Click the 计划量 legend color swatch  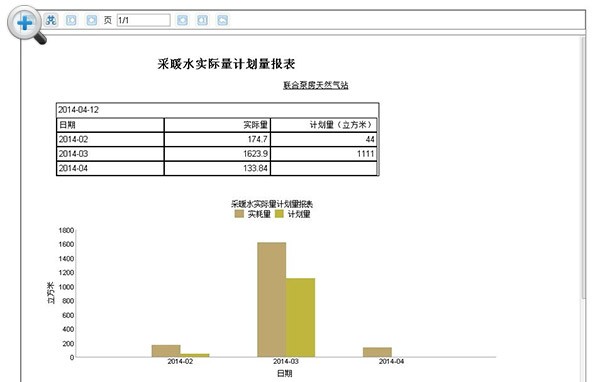click(x=279, y=214)
